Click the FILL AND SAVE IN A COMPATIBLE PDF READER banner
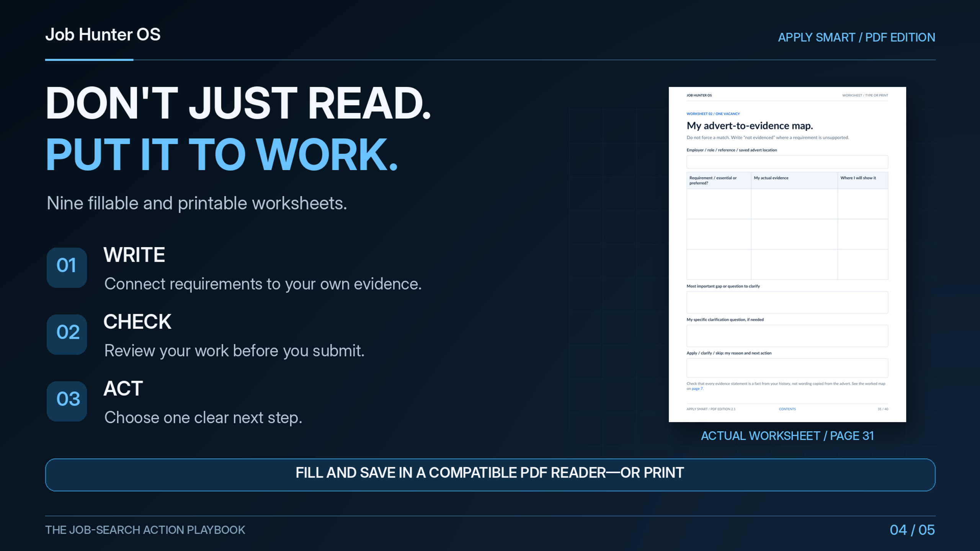 (x=490, y=475)
